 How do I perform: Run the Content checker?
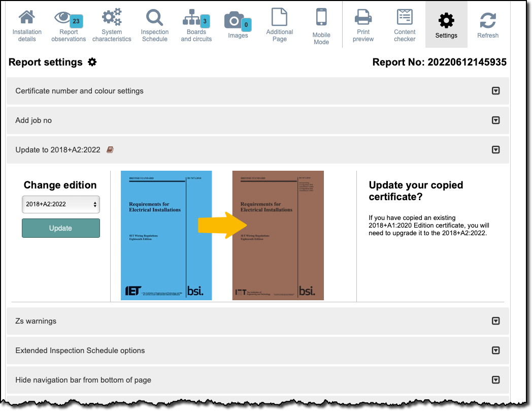[x=405, y=26]
